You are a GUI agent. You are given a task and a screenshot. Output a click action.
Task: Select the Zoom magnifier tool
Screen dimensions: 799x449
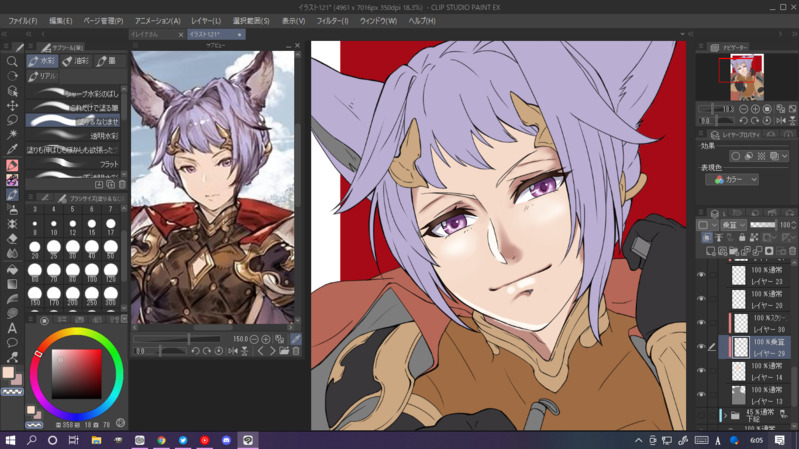(x=12, y=61)
